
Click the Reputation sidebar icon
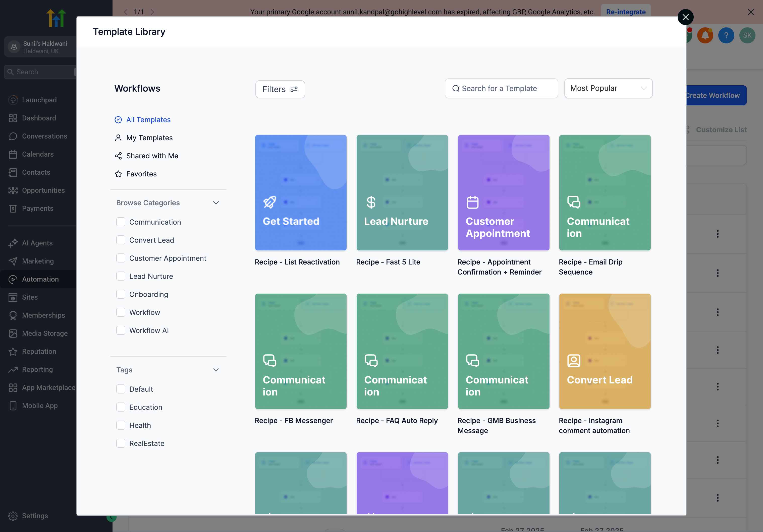(x=13, y=352)
